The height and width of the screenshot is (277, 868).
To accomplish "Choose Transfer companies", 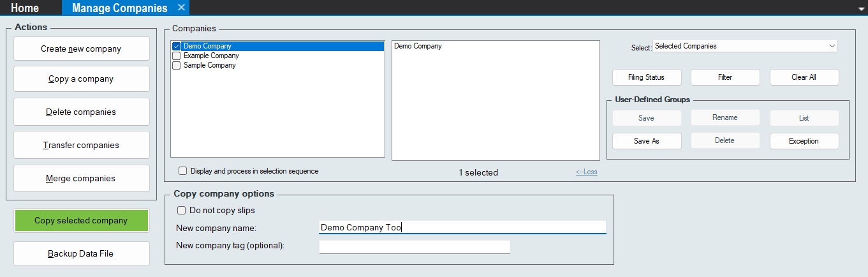I will pyautogui.click(x=81, y=145).
